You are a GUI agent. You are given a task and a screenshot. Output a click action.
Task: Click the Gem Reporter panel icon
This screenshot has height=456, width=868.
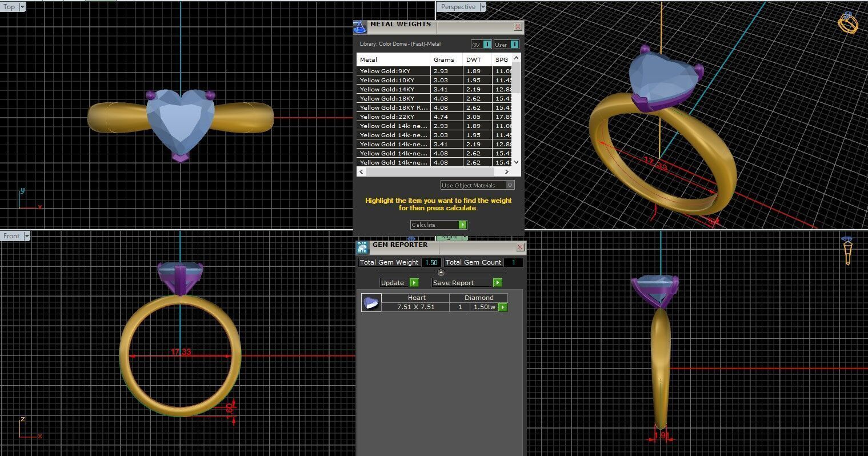(363, 247)
